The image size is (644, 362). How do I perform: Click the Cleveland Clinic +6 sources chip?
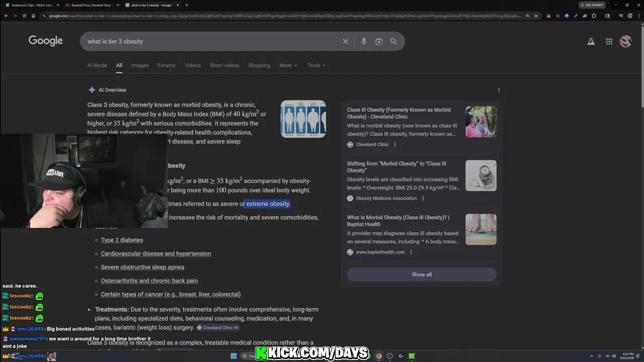pyautogui.click(x=218, y=328)
